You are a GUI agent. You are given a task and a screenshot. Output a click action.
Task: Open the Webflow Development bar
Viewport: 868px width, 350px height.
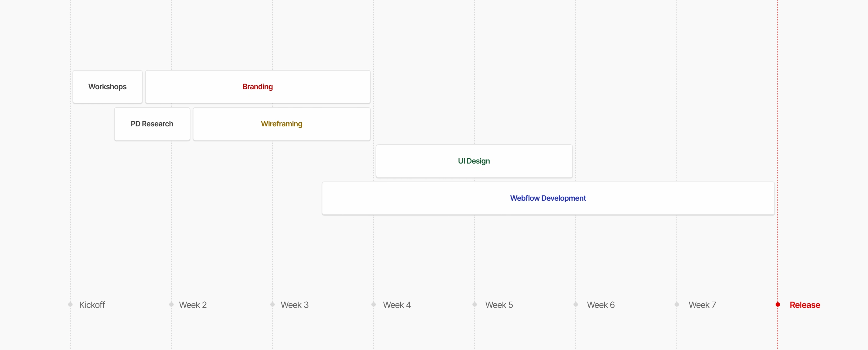(547, 198)
